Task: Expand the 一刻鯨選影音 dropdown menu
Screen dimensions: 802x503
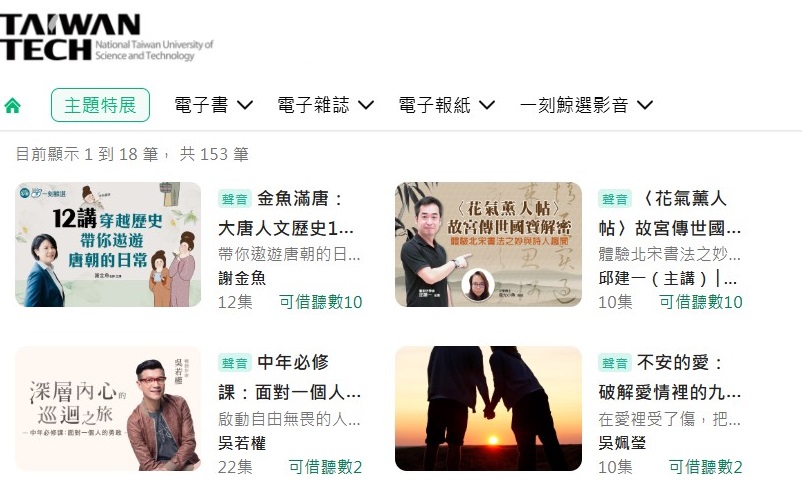Action: click(x=586, y=105)
